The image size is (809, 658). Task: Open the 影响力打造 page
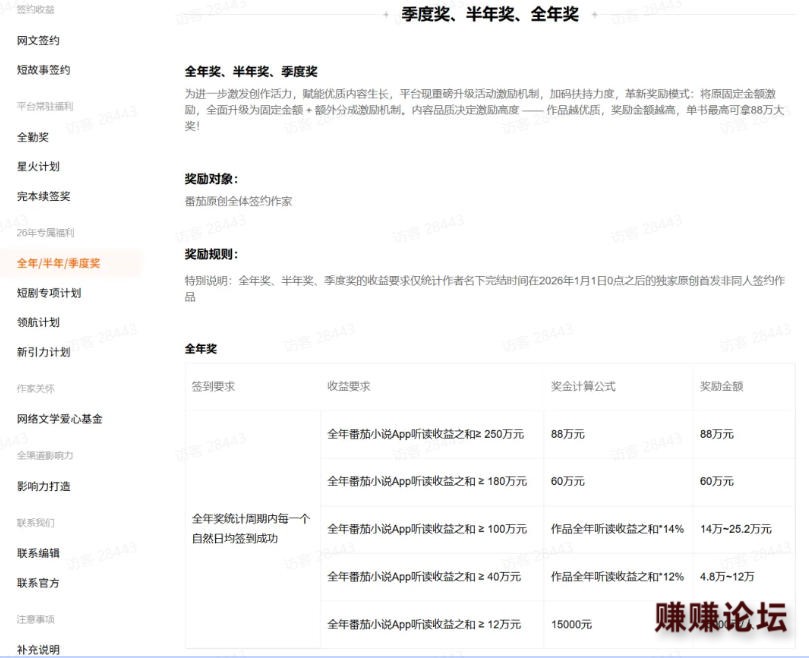tap(43, 486)
